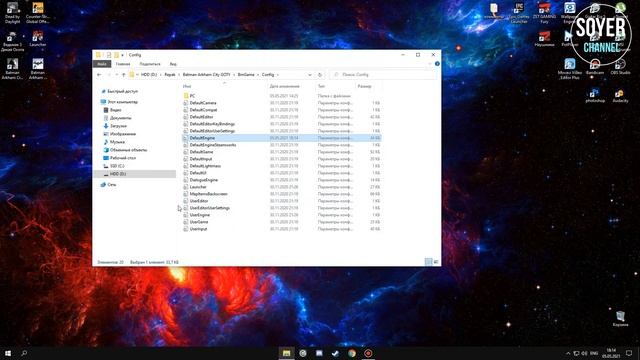Viewport: 640px width, 360px height.
Task: Sort by Размер column header
Action: (x=364, y=86)
